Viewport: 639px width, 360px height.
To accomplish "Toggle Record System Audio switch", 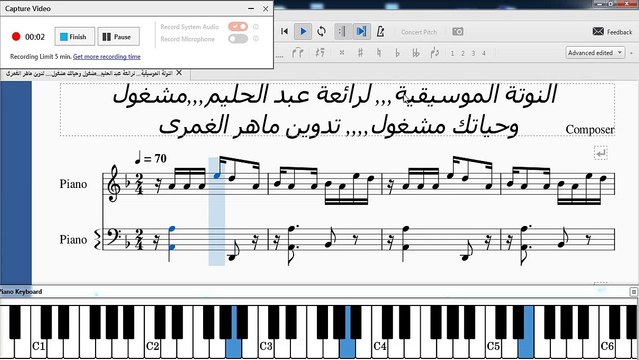I will coord(238,27).
